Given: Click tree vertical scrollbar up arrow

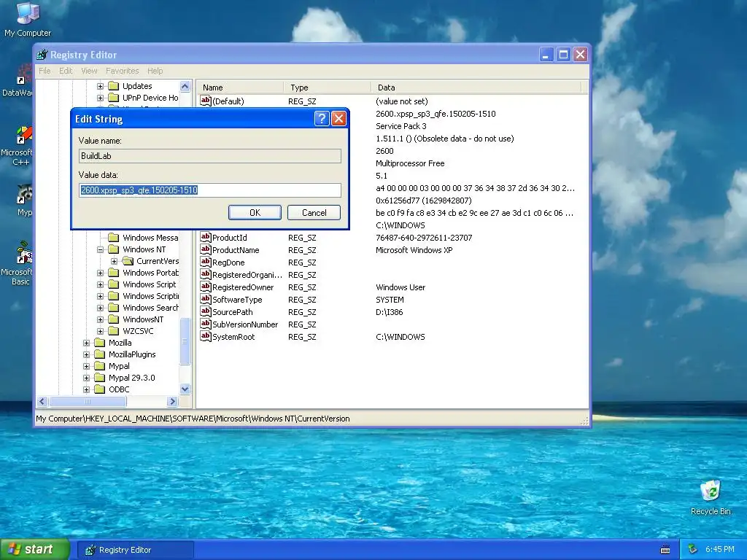Looking at the screenshot, I should (x=185, y=86).
